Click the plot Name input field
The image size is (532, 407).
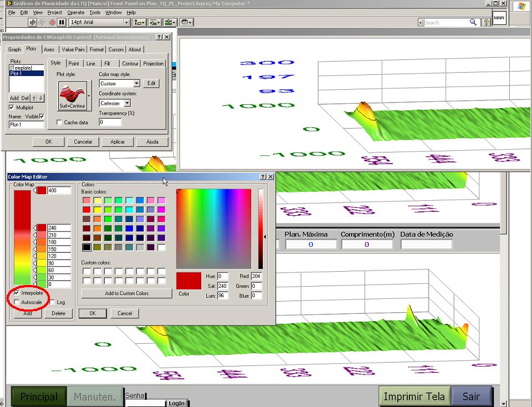point(27,125)
